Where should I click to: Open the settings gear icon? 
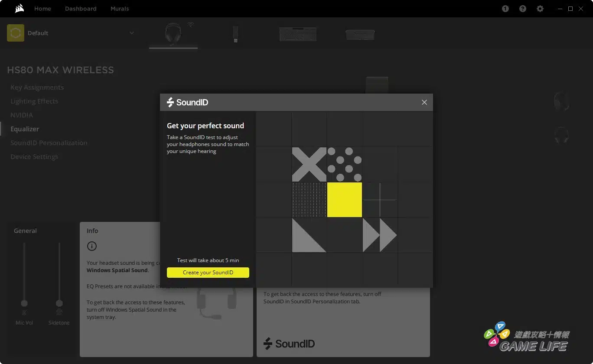click(540, 9)
